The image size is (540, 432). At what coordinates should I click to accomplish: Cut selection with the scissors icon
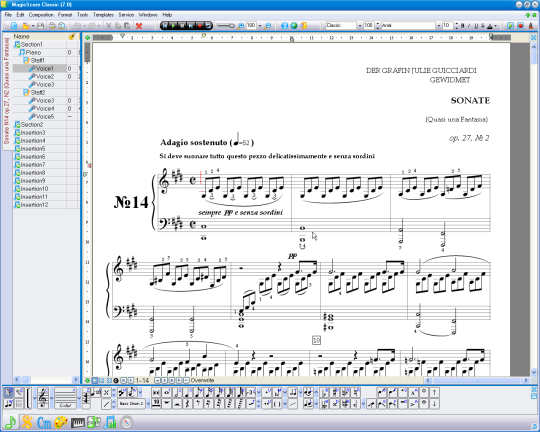click(108, 25)
